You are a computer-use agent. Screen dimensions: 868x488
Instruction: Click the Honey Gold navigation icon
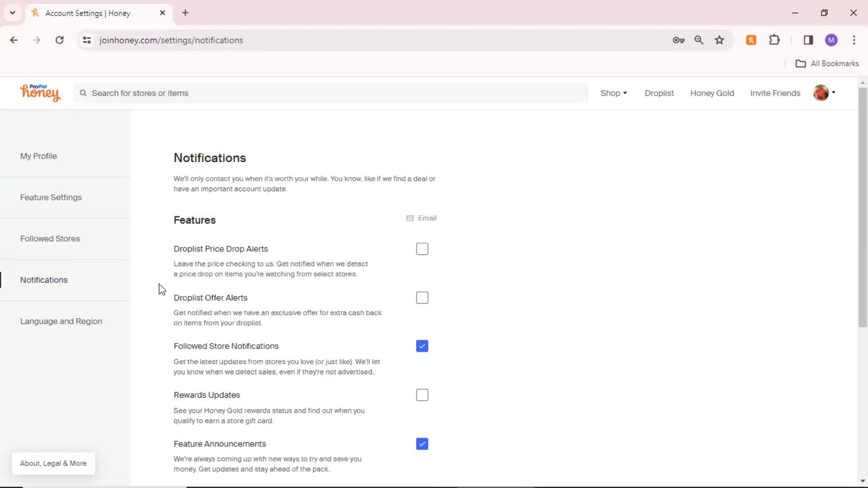point(712,93)
